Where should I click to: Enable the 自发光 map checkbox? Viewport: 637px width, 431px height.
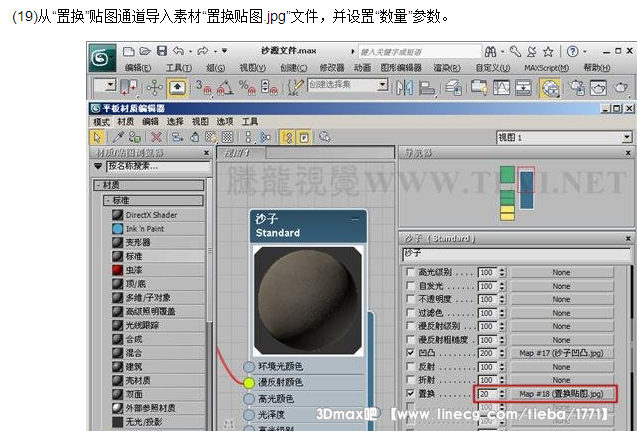[411, 286]
